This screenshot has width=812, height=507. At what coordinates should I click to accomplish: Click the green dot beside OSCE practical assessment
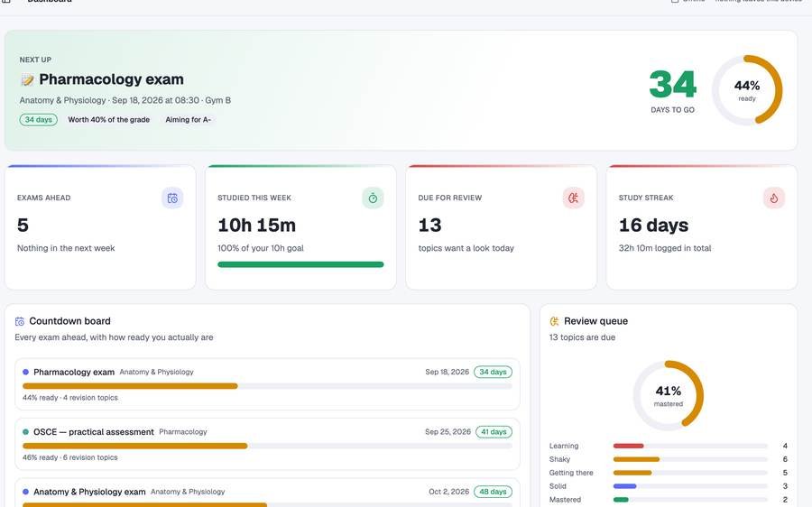(26, 432)
